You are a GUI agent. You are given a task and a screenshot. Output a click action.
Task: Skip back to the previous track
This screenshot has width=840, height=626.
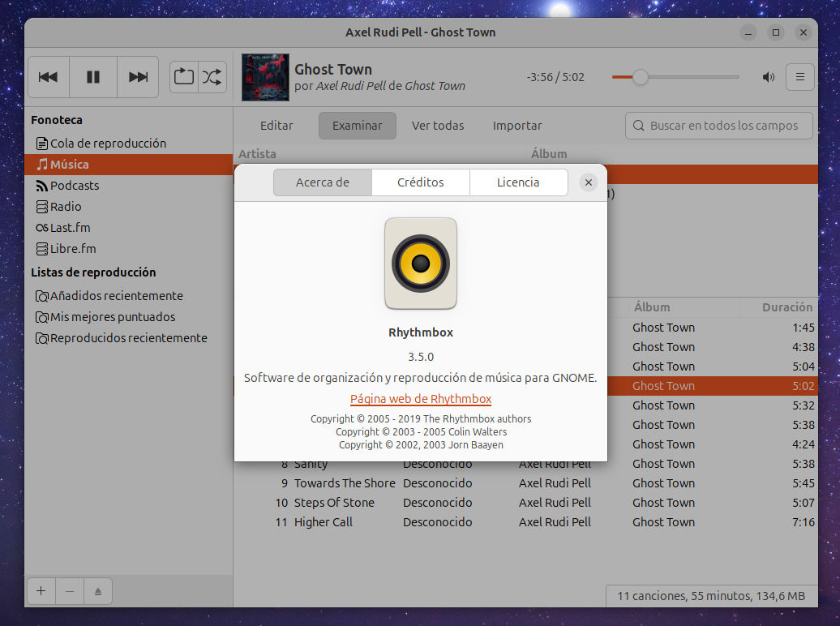coord(48,77)
